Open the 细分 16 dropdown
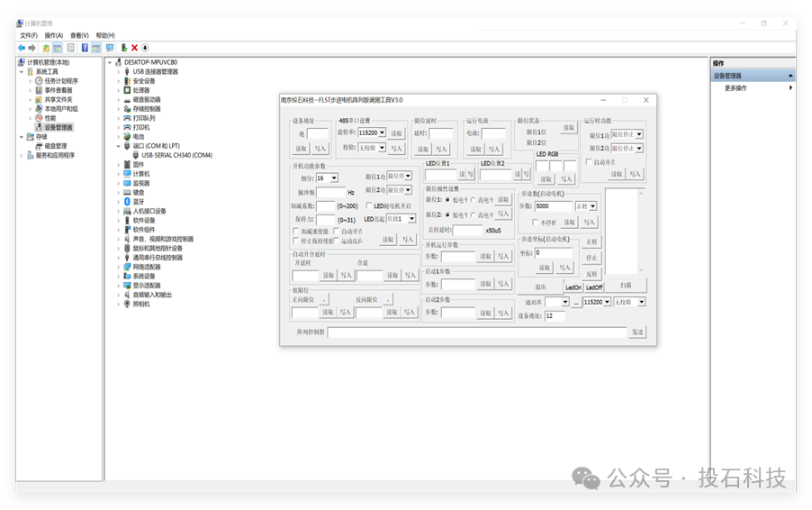Image resolution: width=812 pixels, height=510 pixels. tap(334, 178)
